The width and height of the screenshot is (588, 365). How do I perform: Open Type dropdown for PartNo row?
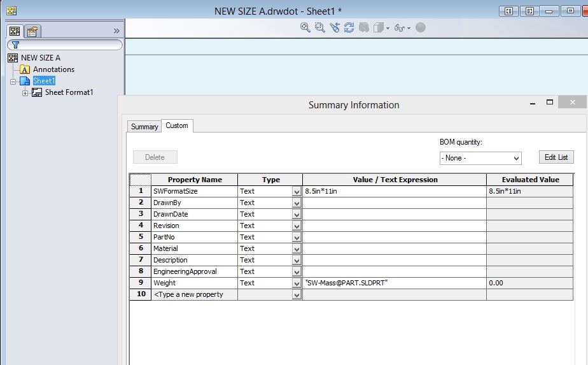pyautogui.click(x=297, y=238)
